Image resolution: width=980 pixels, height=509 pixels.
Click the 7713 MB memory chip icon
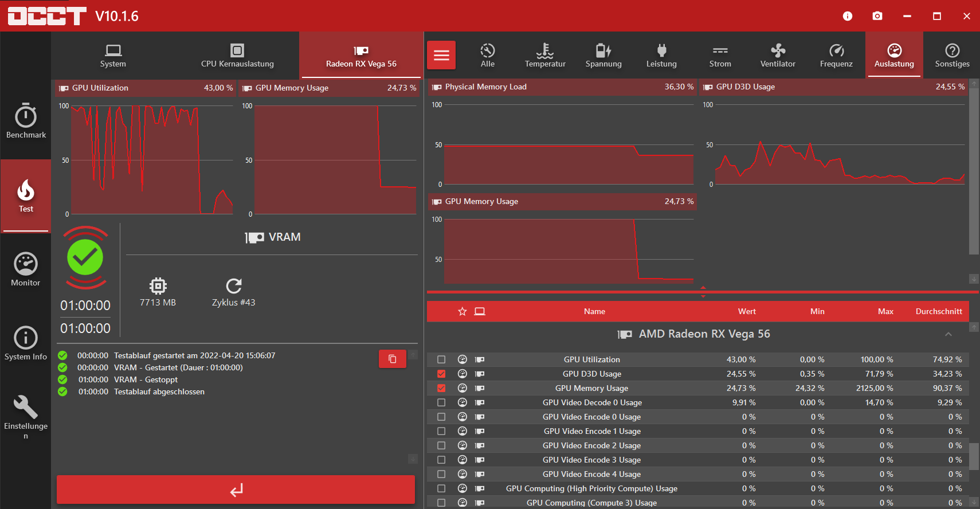158,285
